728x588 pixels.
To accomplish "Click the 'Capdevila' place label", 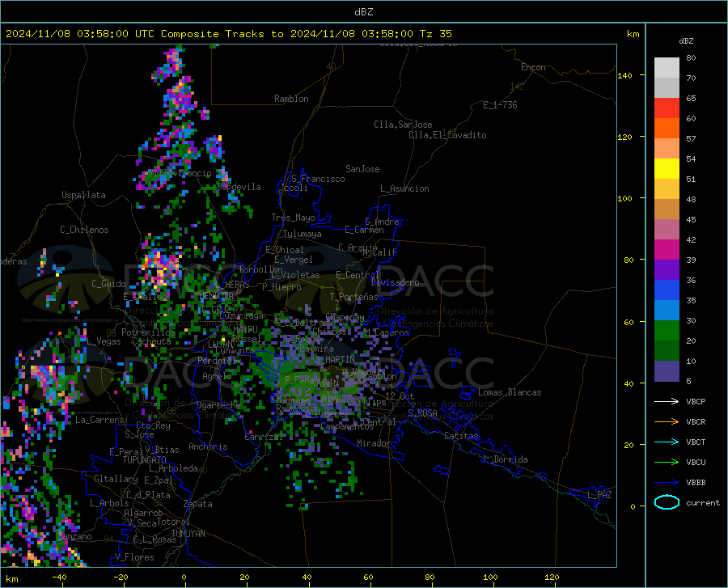I will [239, 187].
